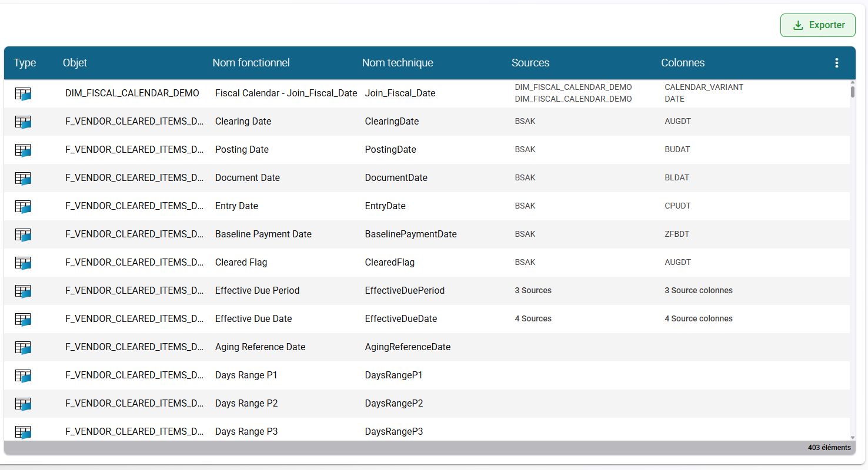
Task: Click 'Posting Date' functional name
Action: point(242,149)
